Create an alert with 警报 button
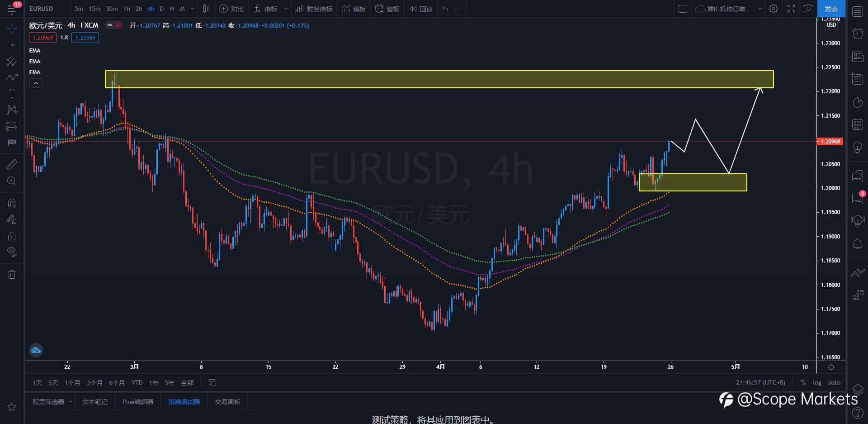 coord(387,9)
